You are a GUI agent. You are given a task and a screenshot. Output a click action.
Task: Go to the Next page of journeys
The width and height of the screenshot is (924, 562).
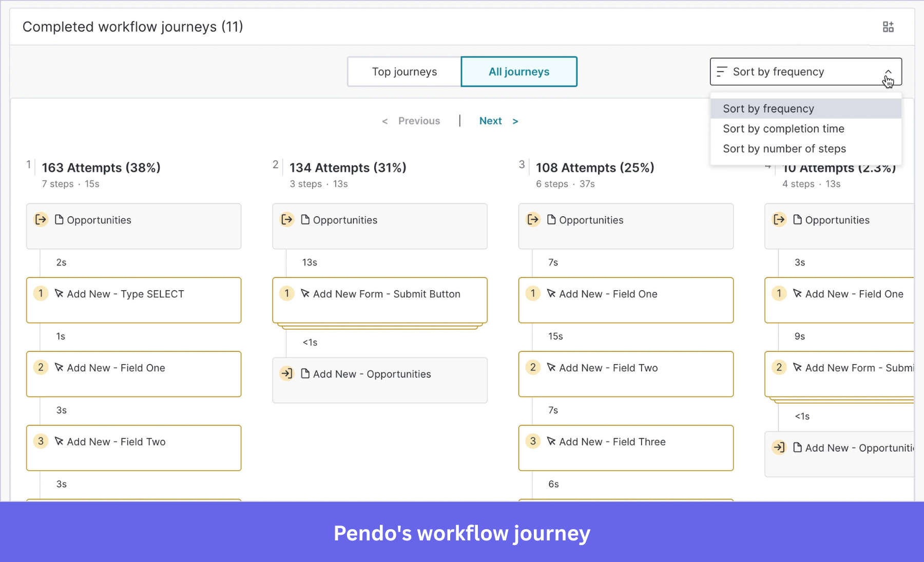[498, 121]
